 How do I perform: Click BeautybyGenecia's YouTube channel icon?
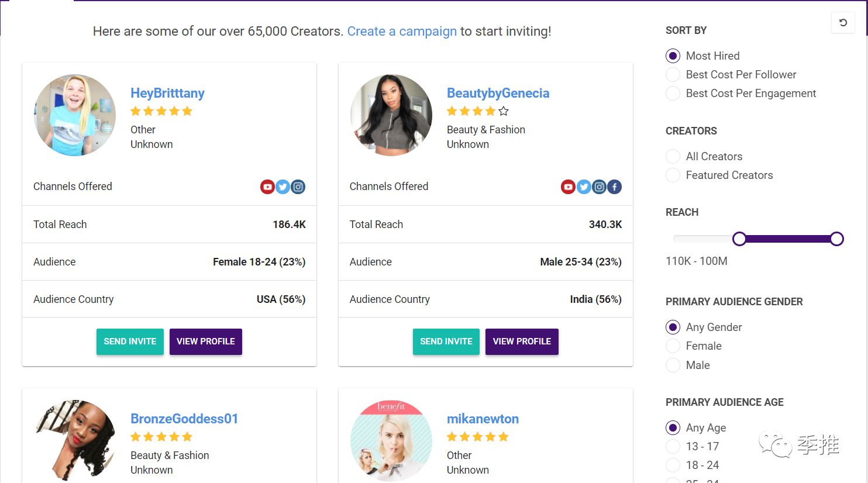click(568, 187)
